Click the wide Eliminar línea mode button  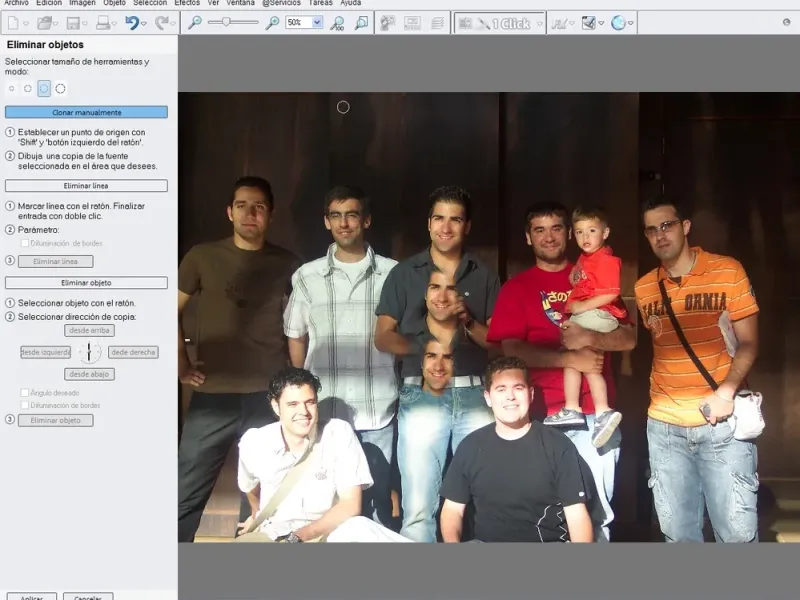coord(86,186)
